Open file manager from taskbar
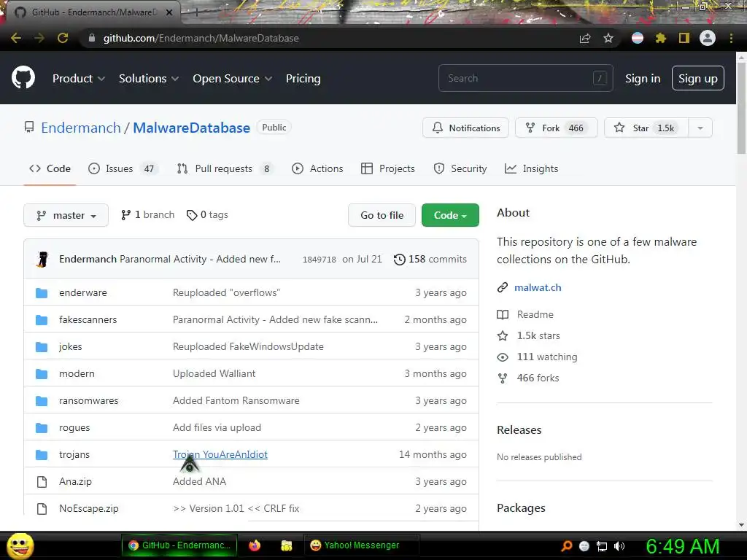 pos(286,545)
